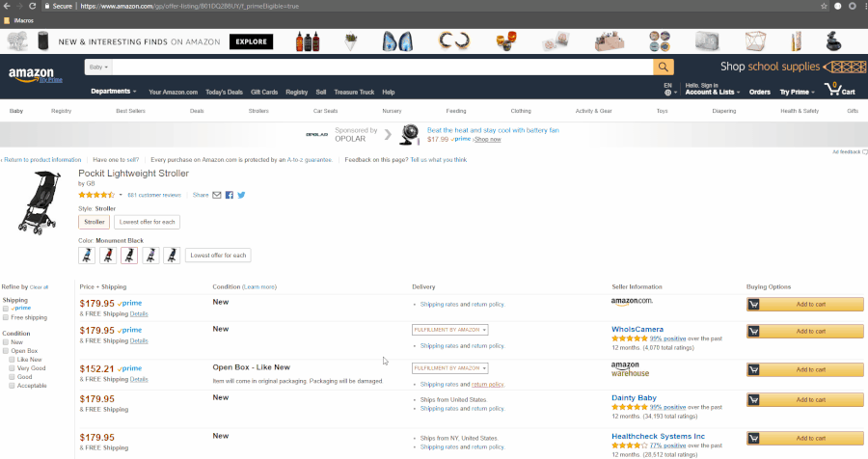Share via the email envelope icon

coord(216,195)
